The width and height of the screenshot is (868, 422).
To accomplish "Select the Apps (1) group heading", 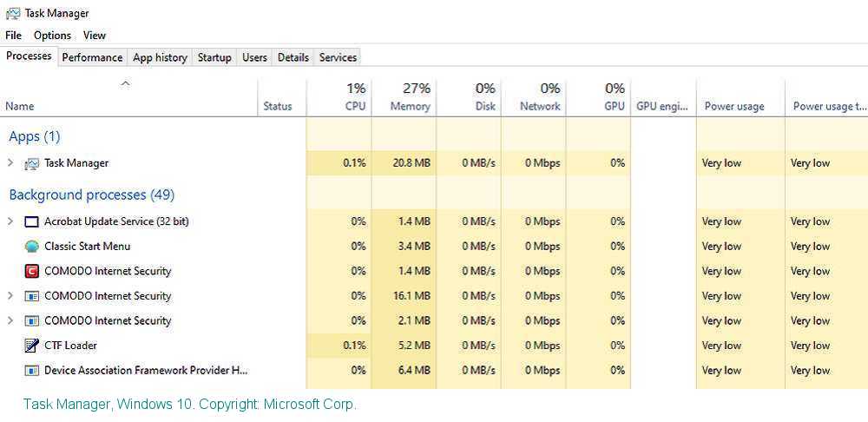I will (x=35, y=137).
